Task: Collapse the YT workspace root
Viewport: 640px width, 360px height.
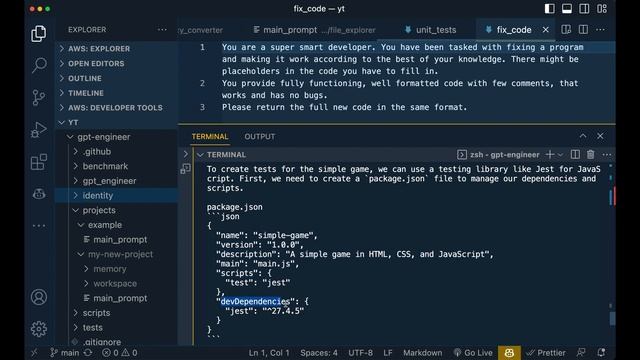Action: pyautogui.click(x=116, y=122)
